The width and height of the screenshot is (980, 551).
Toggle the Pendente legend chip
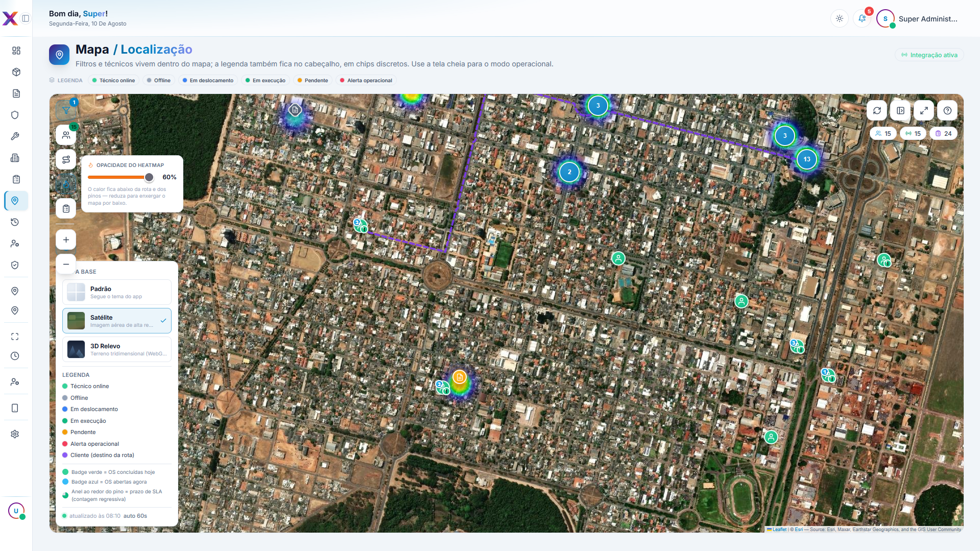(313, 80)
